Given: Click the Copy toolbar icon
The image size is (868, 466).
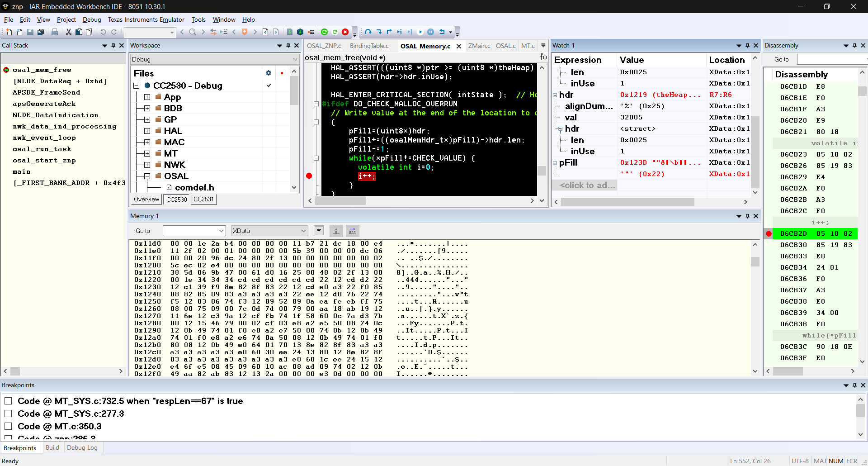Looking at the screenshot, I should (79, 32).
